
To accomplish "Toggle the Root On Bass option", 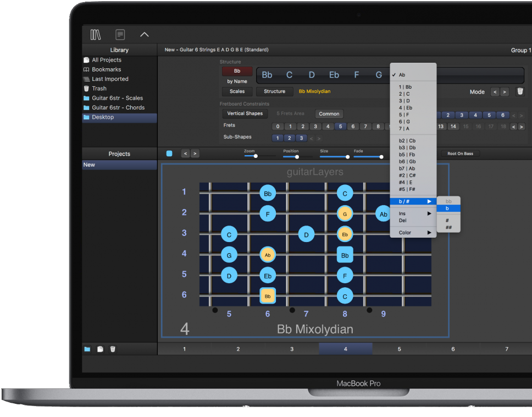I will tap(460, 153).
